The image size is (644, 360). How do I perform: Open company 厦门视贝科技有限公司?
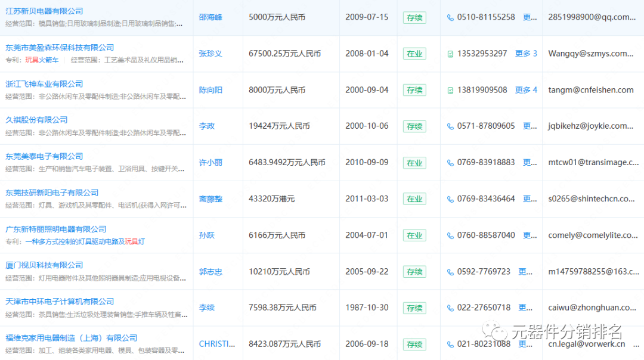44,265
